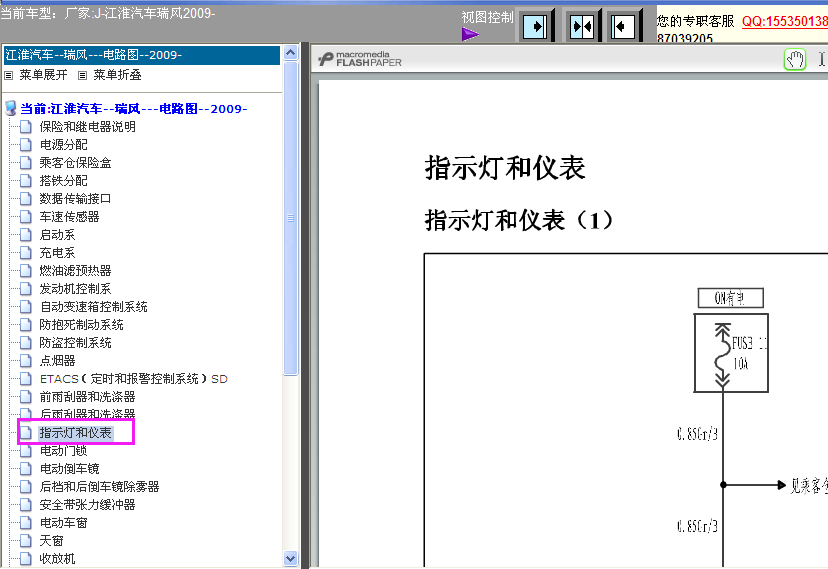
Task: Click the computer icon beside 当前:江淮汽车
Action: pyautogui.click(x=10, y=109)
